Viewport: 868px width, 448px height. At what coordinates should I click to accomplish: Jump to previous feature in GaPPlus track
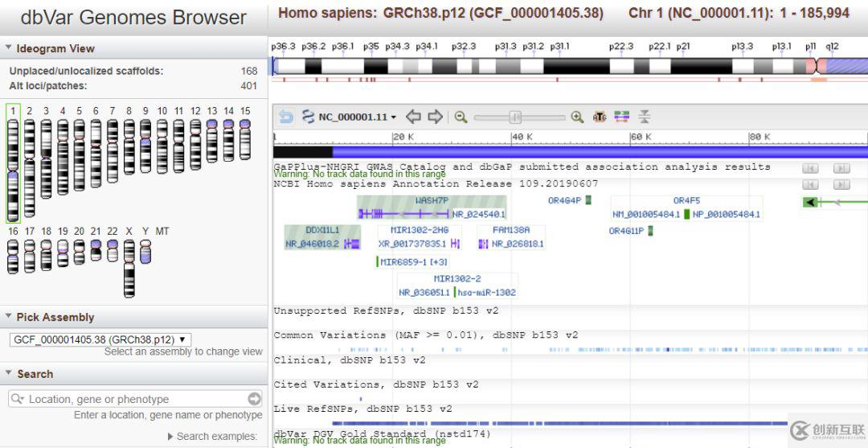click(x=810, y=168)
